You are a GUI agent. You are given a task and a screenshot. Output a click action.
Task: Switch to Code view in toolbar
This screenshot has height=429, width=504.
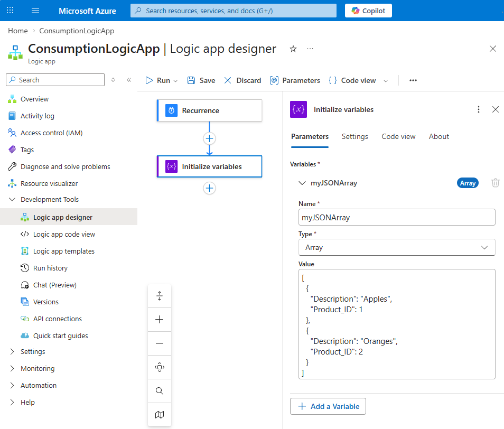352,80
